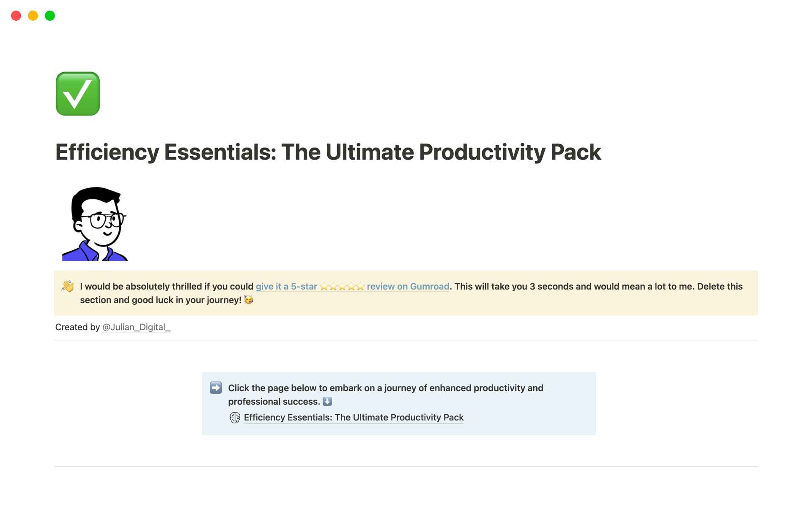Open the @Julian_Digital_ creator link

[136, 327]
